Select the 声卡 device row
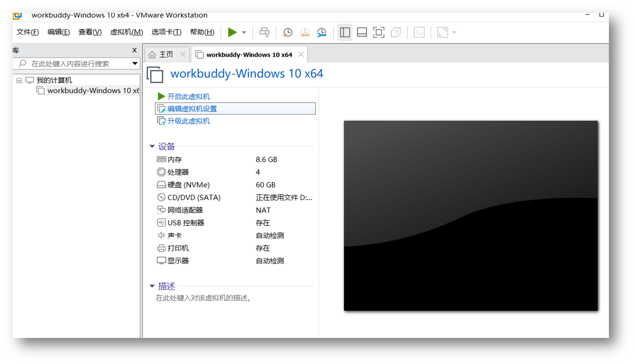 click(x=234, y=235)
